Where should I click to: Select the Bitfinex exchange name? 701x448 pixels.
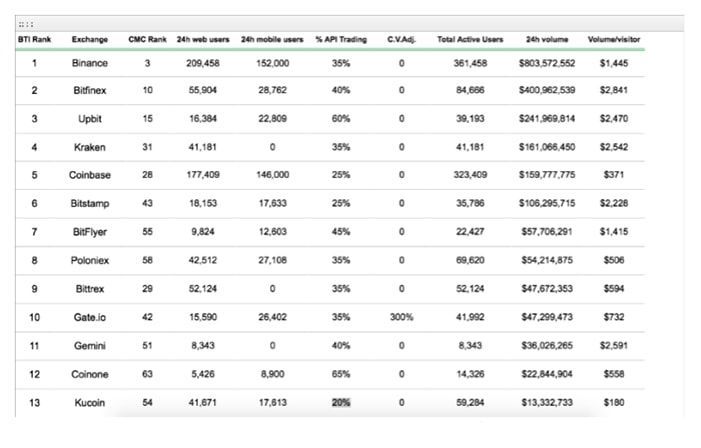coord(90,90)
